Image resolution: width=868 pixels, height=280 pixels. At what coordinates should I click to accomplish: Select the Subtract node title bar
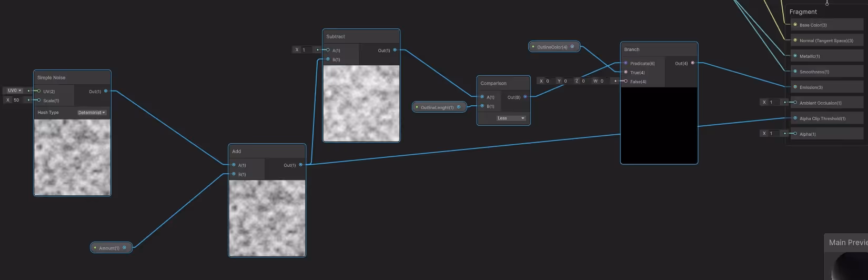click(x=361, y=36)
